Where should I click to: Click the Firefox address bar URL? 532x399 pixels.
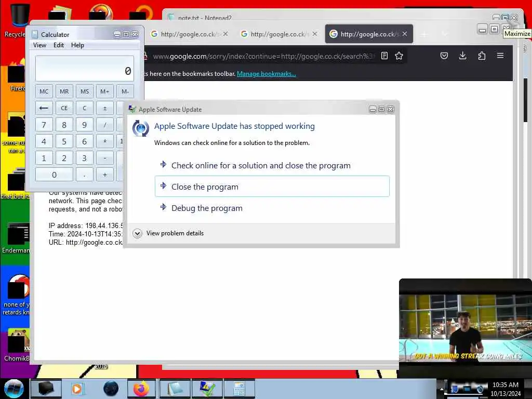(x=263, y=56)
